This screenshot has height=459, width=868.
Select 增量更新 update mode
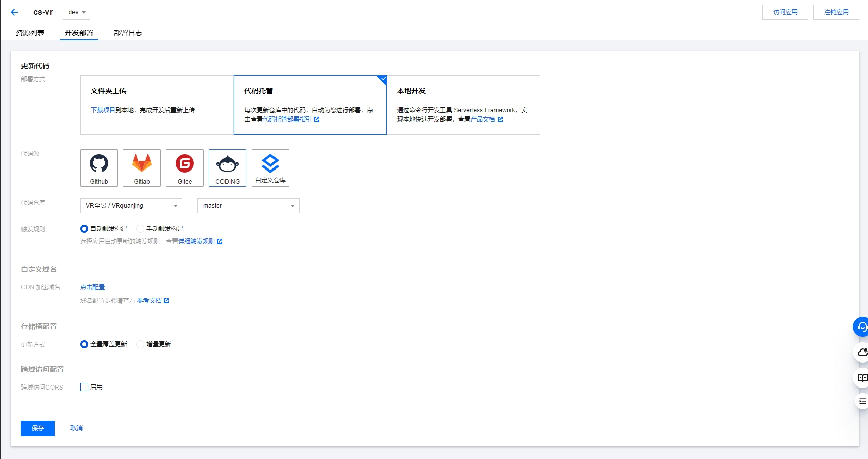coord(140,344)
